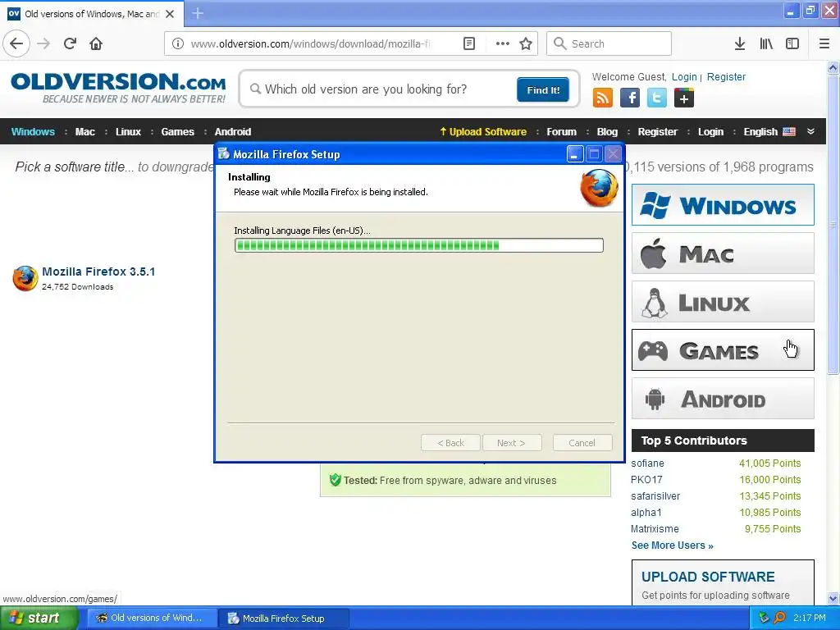Image resolution: width=840 pixels, height=630 pixels.
Task: Expand the navigation bar chevron after English
Action: [x=810, y=132]
